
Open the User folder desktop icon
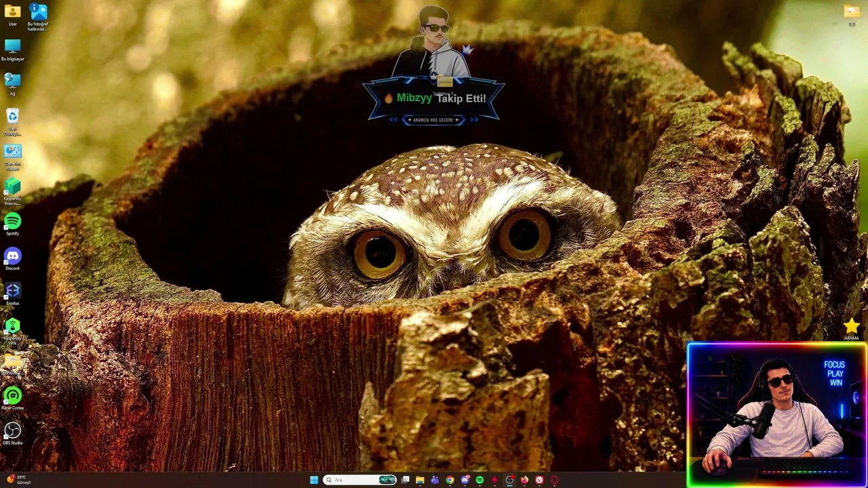(x=12, y=15)
